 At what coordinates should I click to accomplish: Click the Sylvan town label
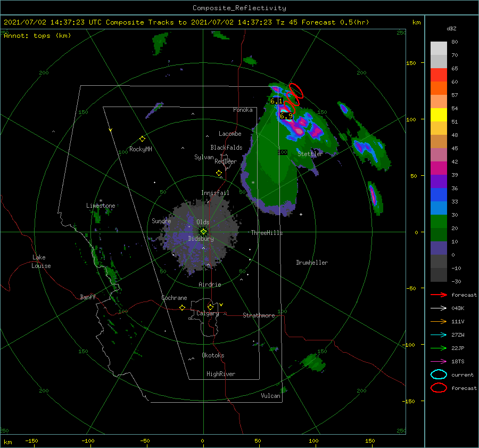204,157
